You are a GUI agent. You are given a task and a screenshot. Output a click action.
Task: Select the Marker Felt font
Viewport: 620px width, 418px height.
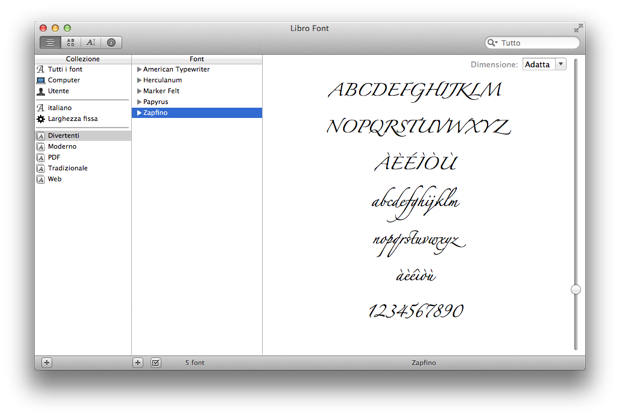pos(161,91)
